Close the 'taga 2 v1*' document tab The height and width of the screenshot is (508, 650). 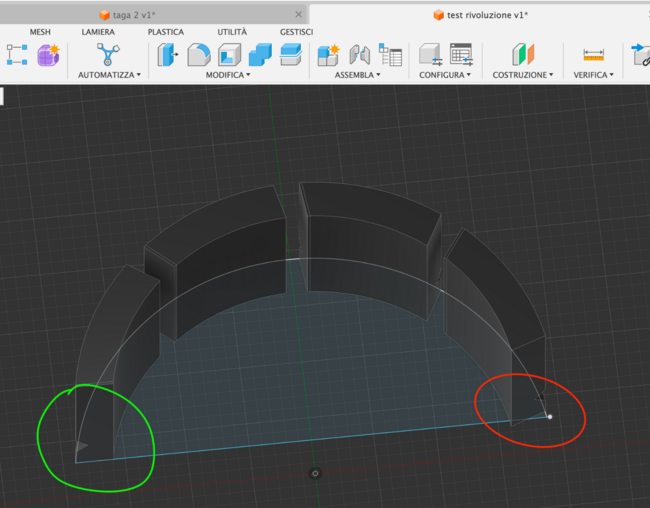coord(298,14)
